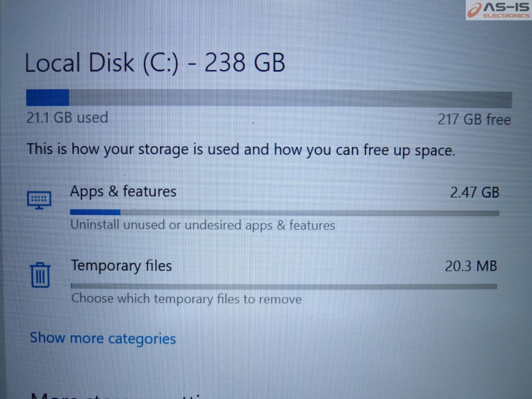This screenshot has height=399, width=532.
Task: Click the Temporary files usage bar
Action: tap(284, 286)
